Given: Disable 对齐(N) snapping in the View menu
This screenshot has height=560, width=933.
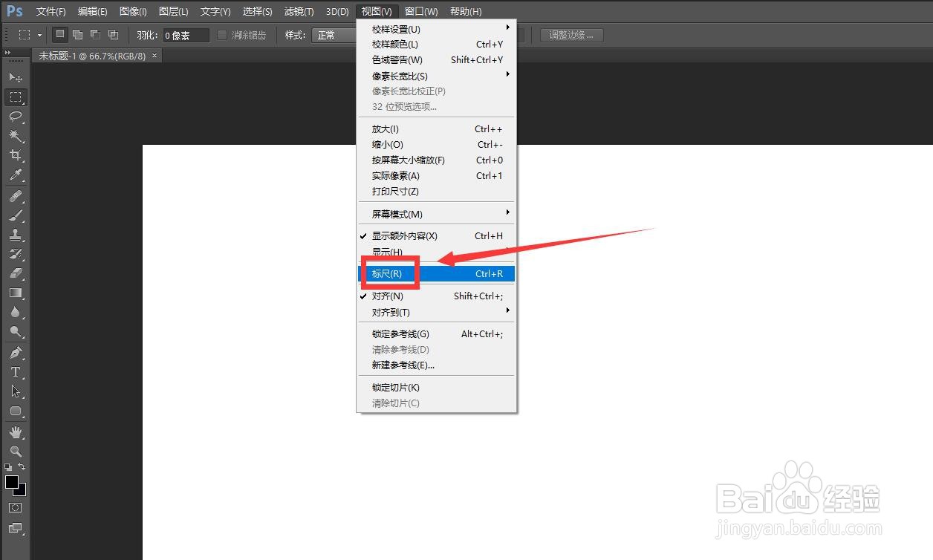Looking at the screenshot, I should [387, 296].
